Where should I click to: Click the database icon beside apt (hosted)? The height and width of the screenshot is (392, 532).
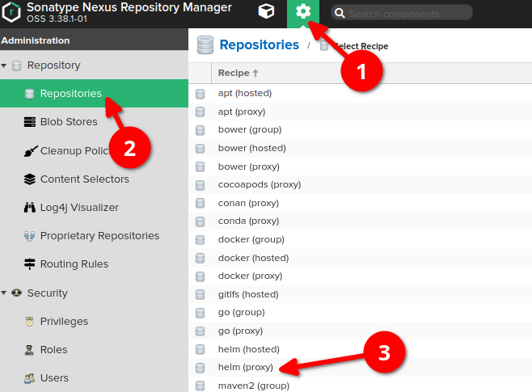tap(201, 94)
